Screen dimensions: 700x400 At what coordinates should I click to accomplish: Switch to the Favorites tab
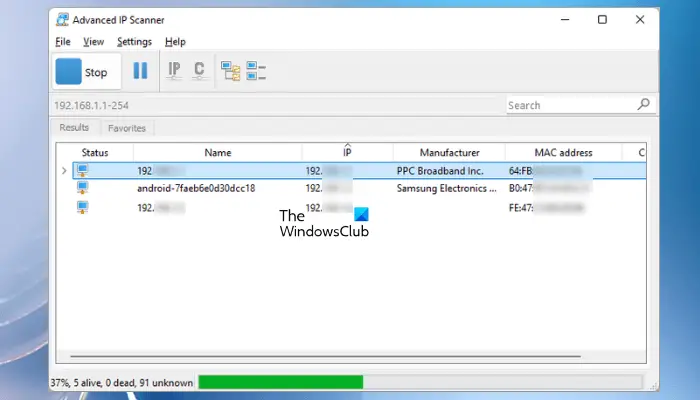(x=127, y=128)
